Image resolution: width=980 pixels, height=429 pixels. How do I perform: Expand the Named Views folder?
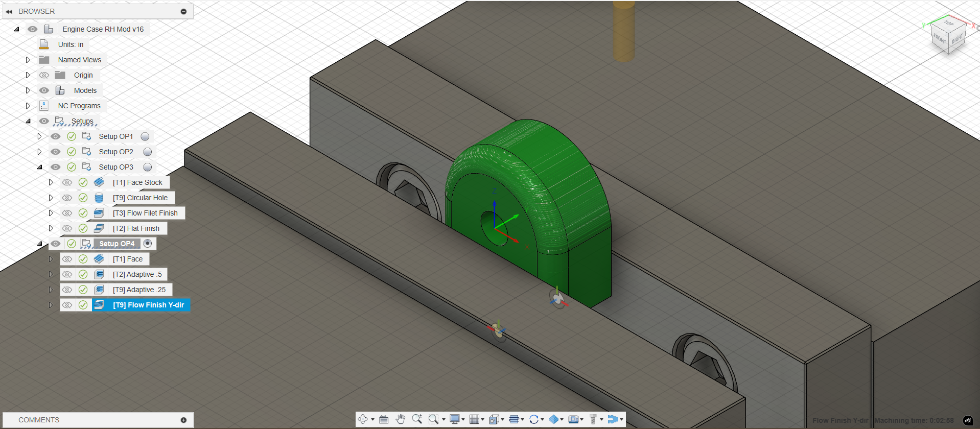tap(28, 60)
